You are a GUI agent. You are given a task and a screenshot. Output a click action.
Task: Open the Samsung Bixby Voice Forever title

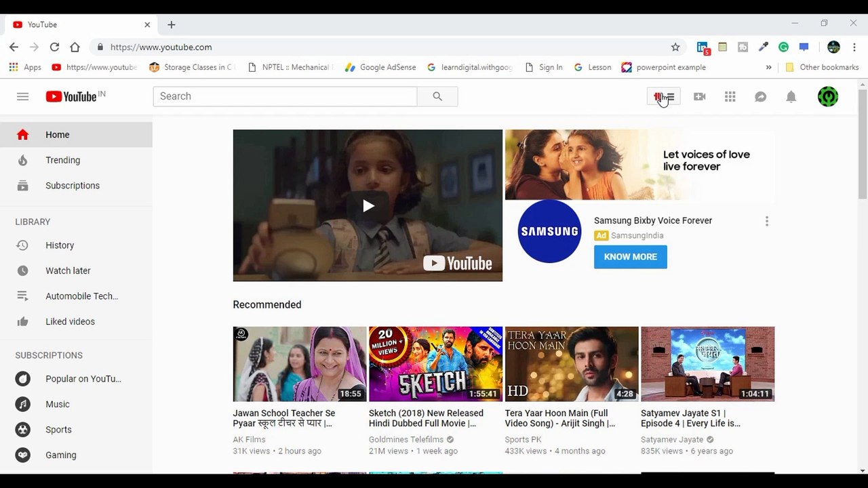[653, 220]
